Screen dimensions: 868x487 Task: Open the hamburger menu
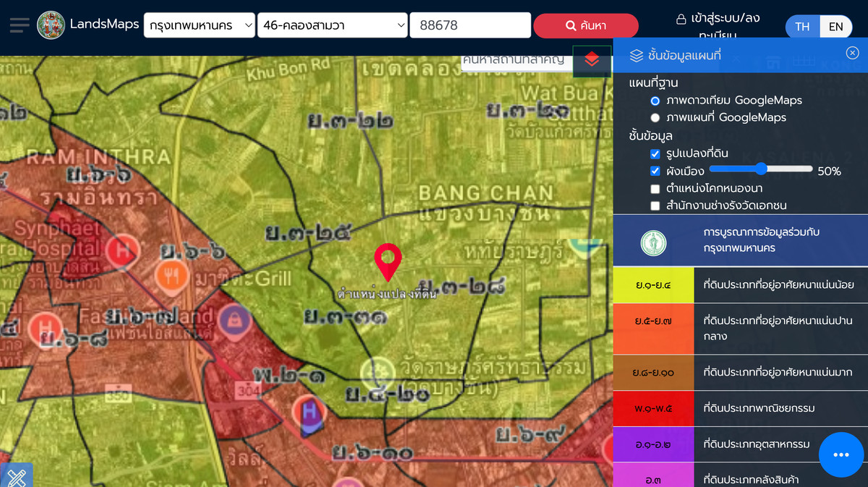coord(20,25)
